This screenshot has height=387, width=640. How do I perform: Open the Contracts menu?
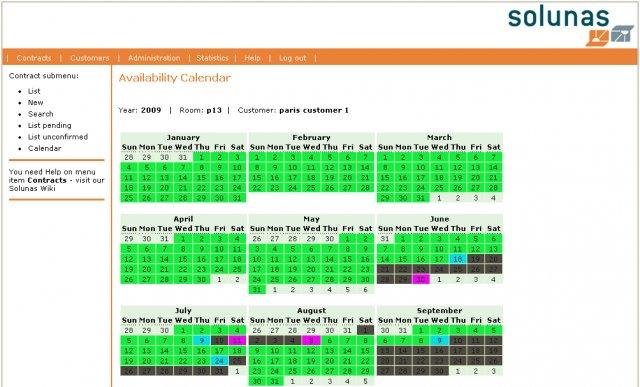pyautogui.click(x=34, y=58)
